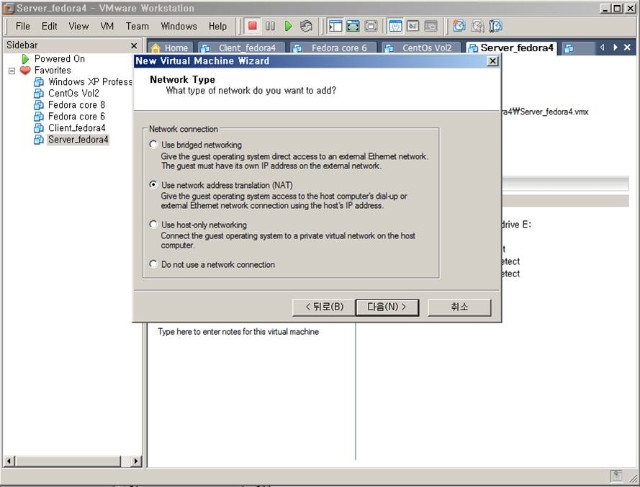Close the Sidebar panel
Viewport: 640px width, 487px height.
click(x=134, y=45)
